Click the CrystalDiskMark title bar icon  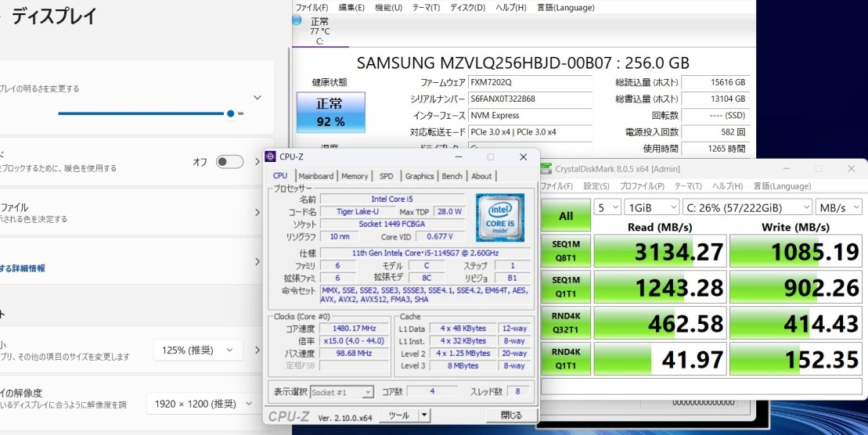[x=546, y=168]
